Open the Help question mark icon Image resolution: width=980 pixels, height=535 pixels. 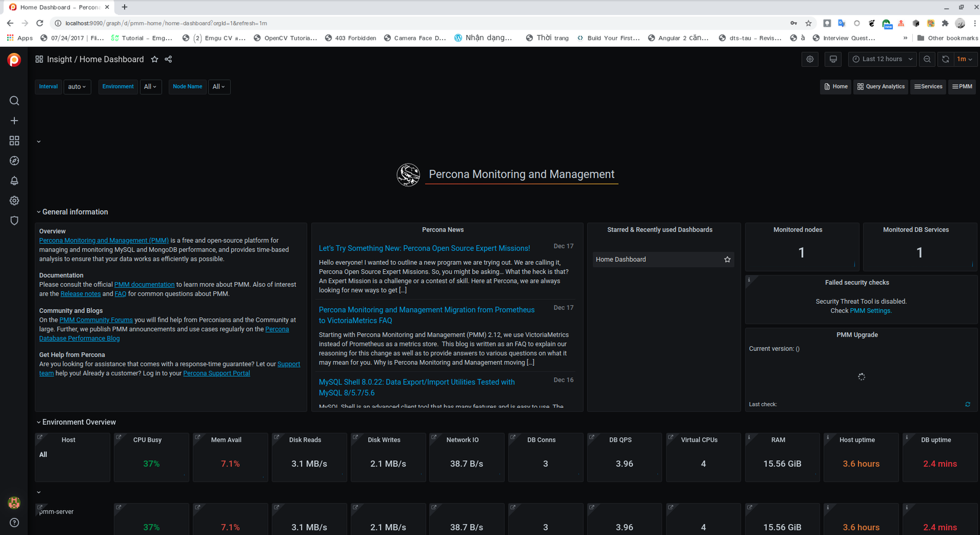click(x=14, y=523)
